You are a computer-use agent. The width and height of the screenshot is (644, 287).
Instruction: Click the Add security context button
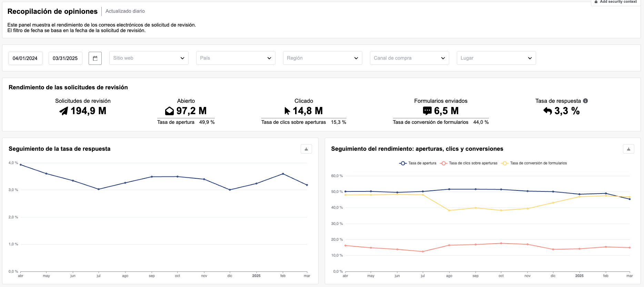point(616,2)
